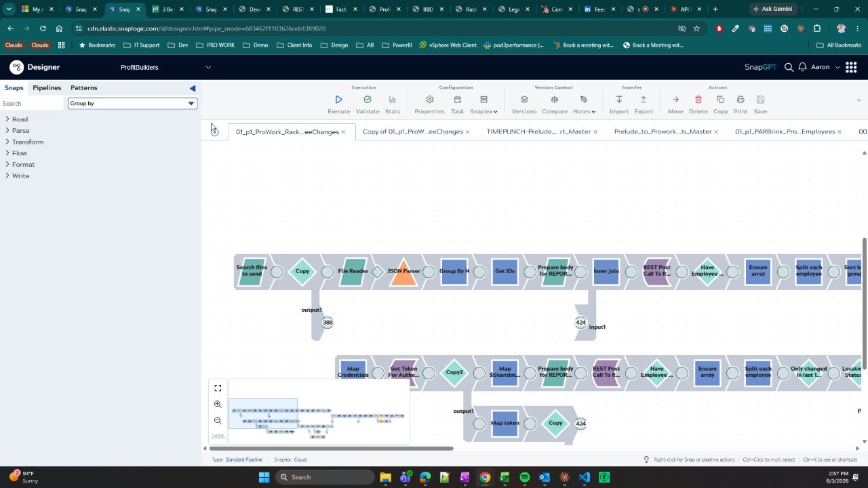This screenshot has width=868, height=488.
Task: Click the Export pipeline icon
Action: [x=644, y=100]
